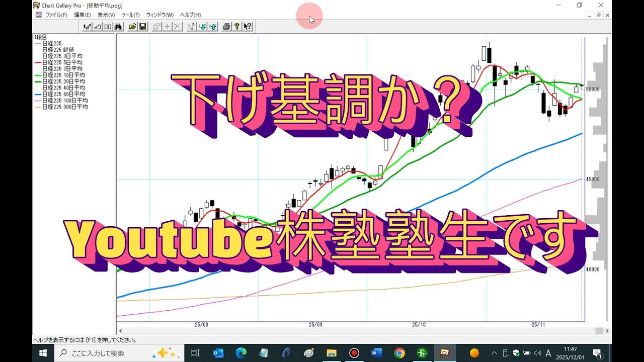Open Google Chrome from the taskbar

[399, 353]
